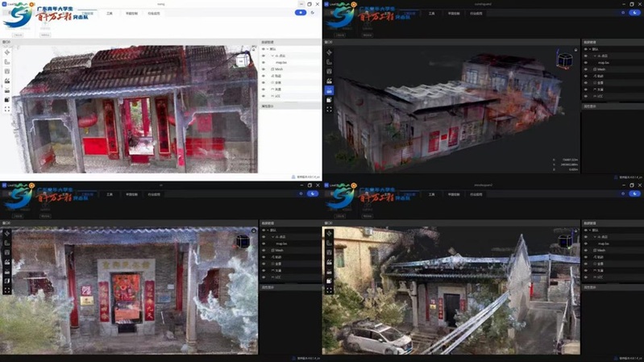Open 工具 tab in white-car window
This screenshot has width=644, height=362.
(x=431, y=194)
